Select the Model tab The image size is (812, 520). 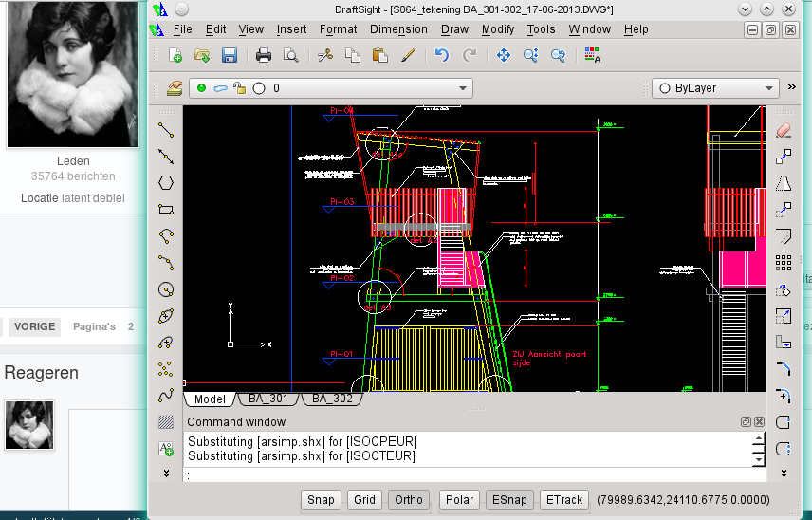tap(210, 399)
